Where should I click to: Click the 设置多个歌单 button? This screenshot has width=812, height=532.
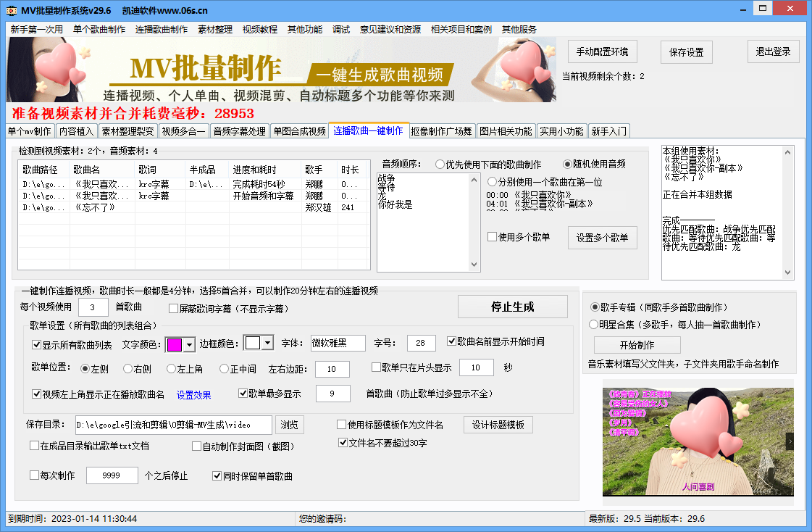pos(602,238)
